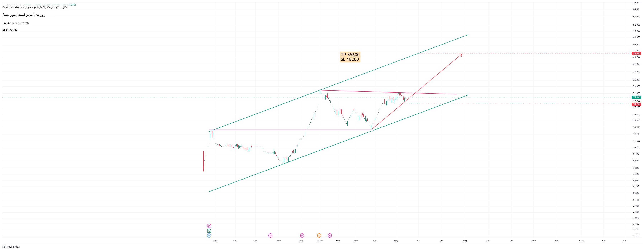Click the 1404/02/25 12:28 date stamp
This screenshot has height=250, width=644.
[x=16, y=23]
